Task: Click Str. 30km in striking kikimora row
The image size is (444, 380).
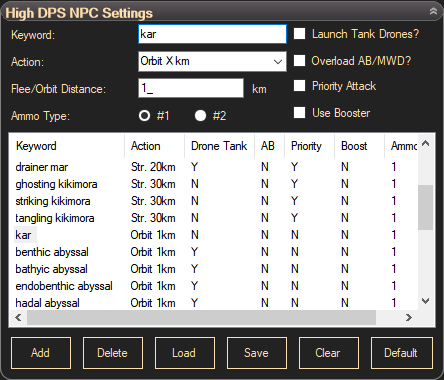Action: point(153,201)
